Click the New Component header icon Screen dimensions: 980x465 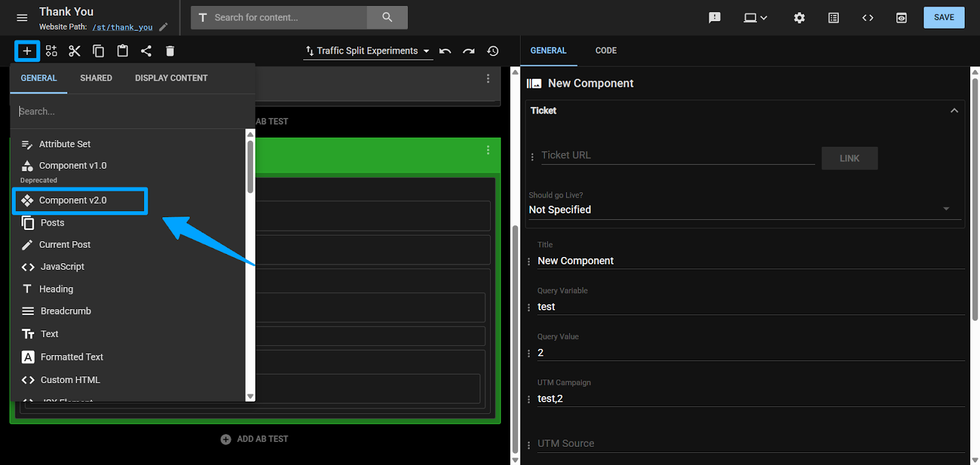[534, 83]
